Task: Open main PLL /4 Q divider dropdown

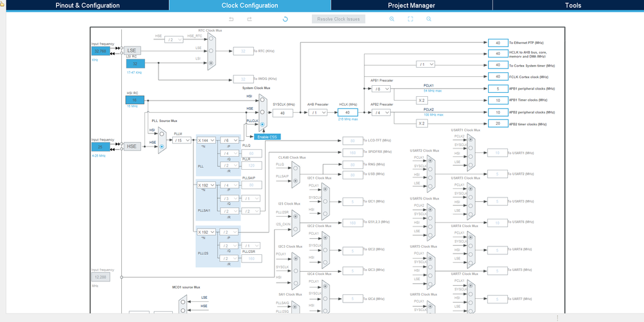Action: [229, 154]
